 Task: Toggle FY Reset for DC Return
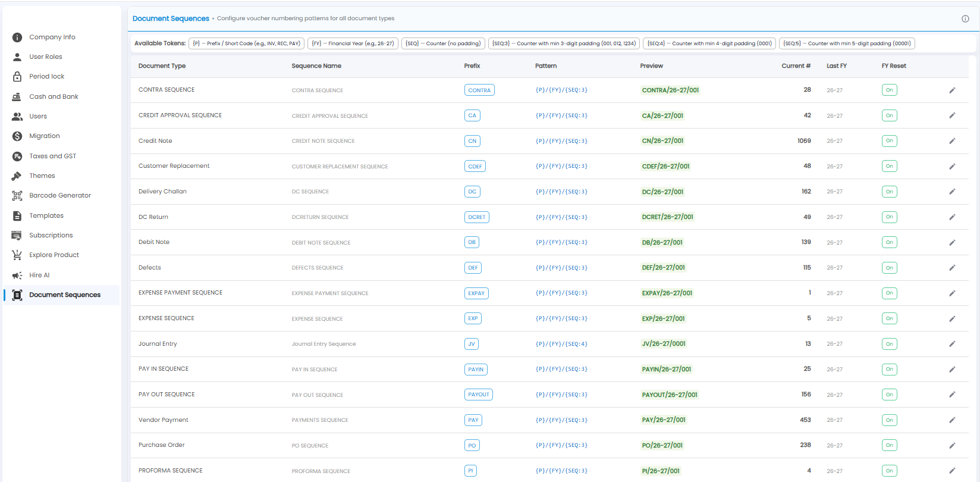(889, 217)
